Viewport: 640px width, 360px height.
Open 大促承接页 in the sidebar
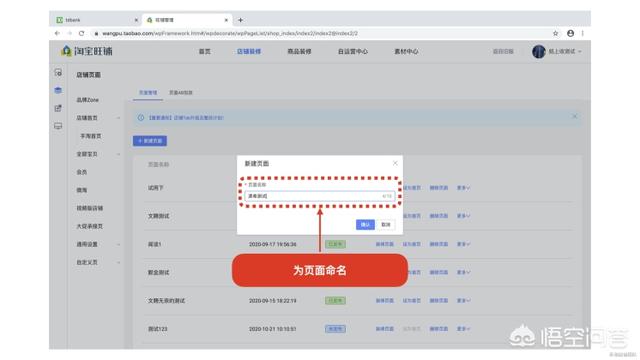point(89,226)
